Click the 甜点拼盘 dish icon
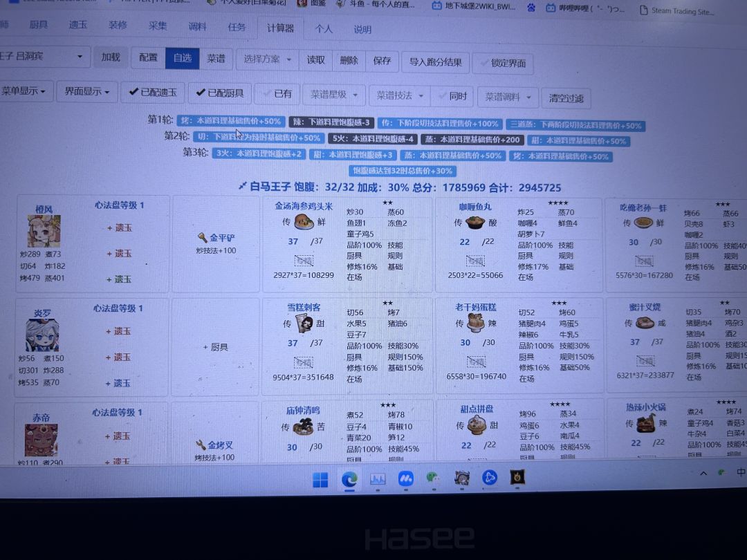 point(477,425)
